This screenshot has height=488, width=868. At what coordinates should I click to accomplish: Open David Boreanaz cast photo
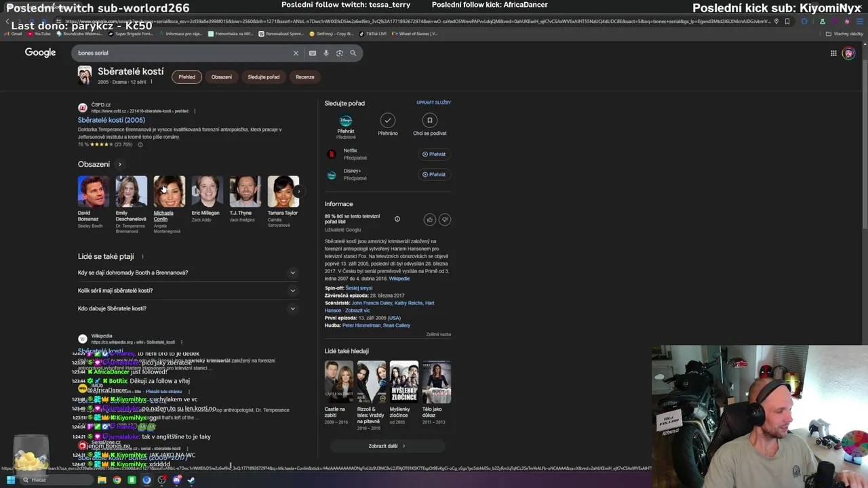point(94,191)
